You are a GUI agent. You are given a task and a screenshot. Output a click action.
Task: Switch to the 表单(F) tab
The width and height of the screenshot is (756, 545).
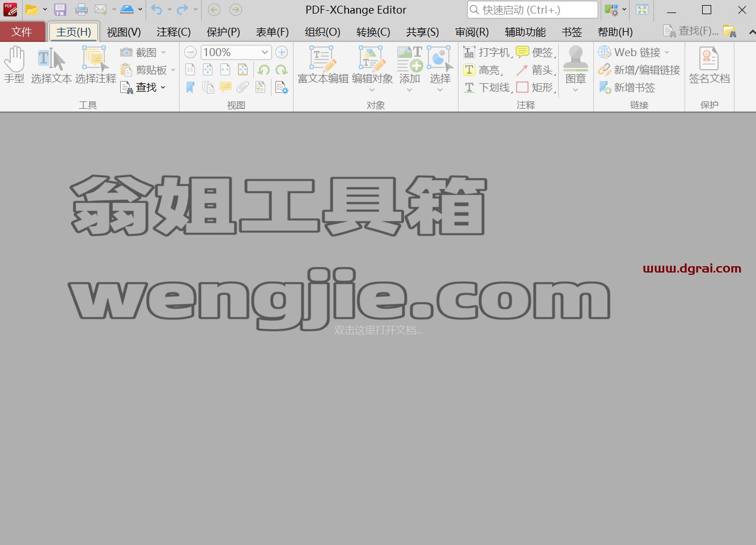[273, 32]
